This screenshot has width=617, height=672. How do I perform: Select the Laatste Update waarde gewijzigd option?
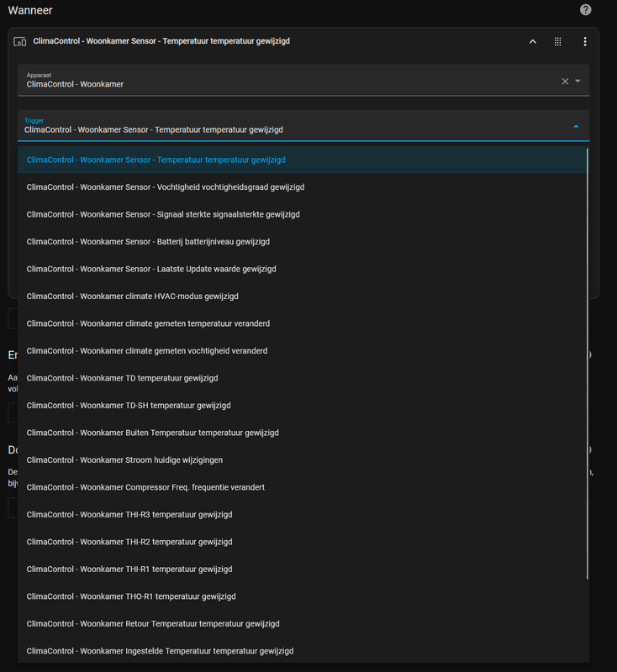point(151,269)
